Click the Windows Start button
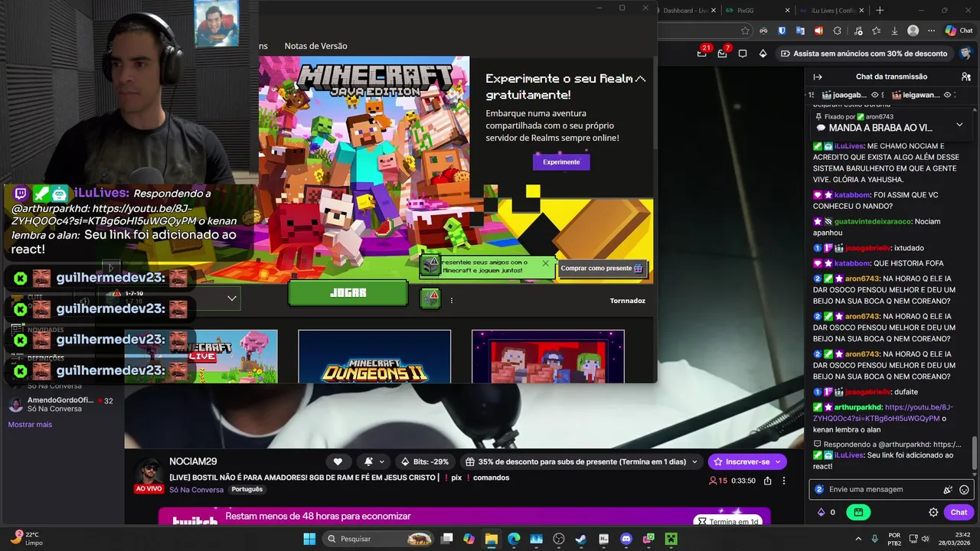The image size is (980, 551). point(309,539)
